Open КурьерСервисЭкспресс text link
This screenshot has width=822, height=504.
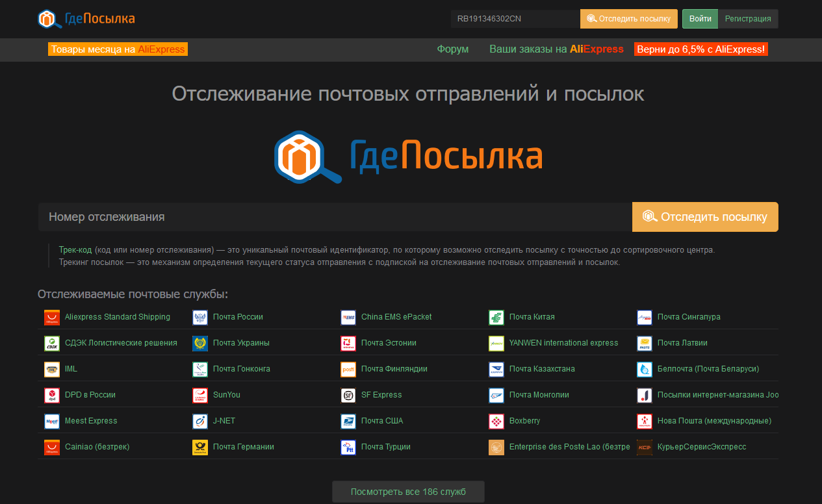click(702, 447)
